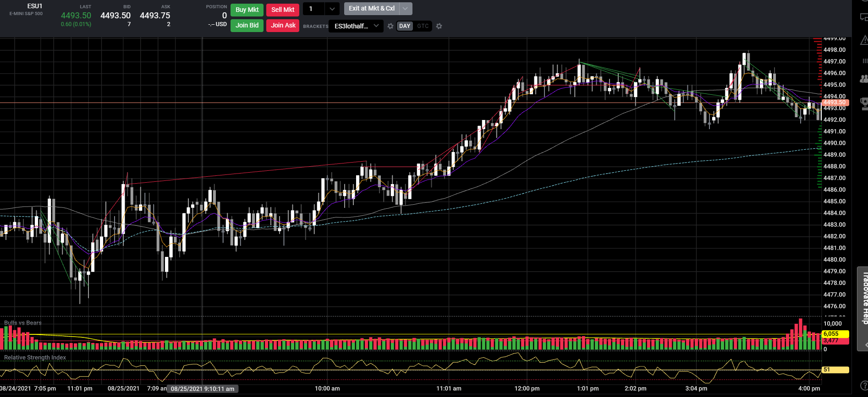Image resolution: width=868 pixels, height=397 pixels.
Task: Click the RSI value tag 51
Action: 835,370
